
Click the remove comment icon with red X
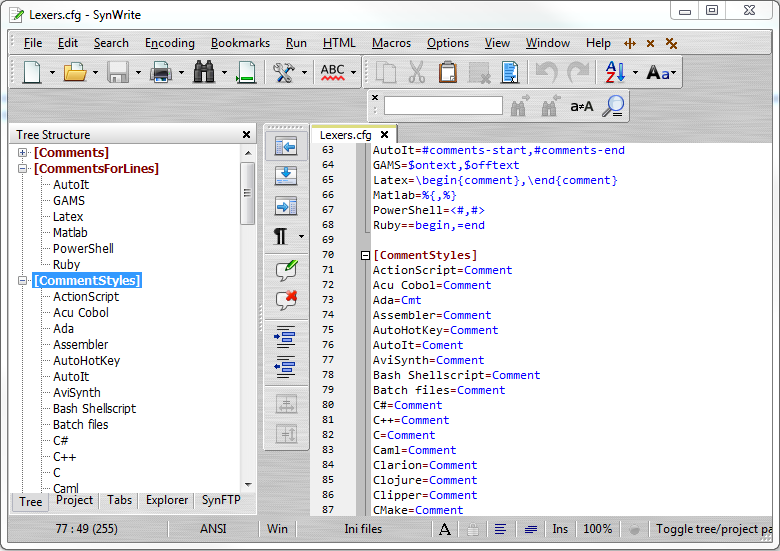[286, 300]
